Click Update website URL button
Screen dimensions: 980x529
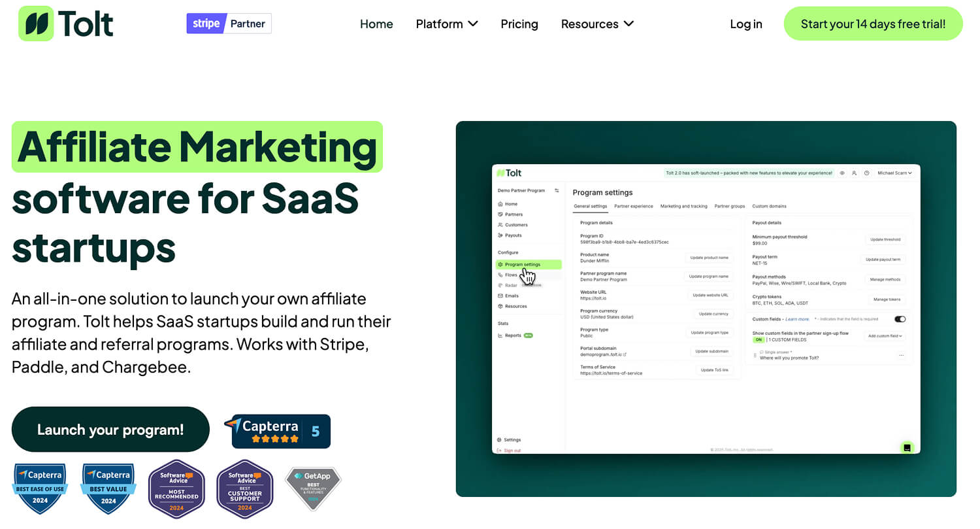pos(710,295)
